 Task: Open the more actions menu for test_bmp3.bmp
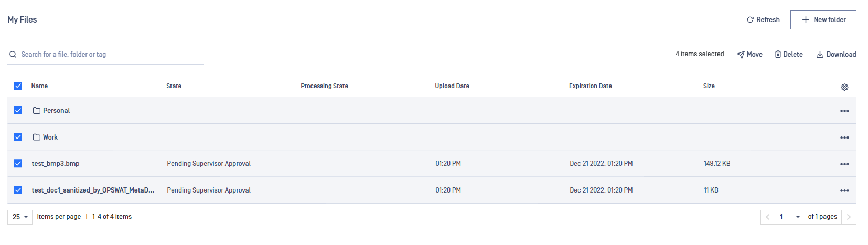pos(844,164)
